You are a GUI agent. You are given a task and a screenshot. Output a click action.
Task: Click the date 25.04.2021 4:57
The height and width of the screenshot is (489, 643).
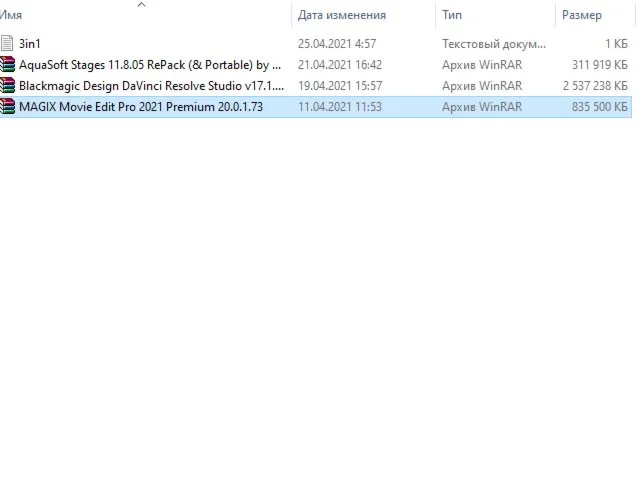point(337,43)
